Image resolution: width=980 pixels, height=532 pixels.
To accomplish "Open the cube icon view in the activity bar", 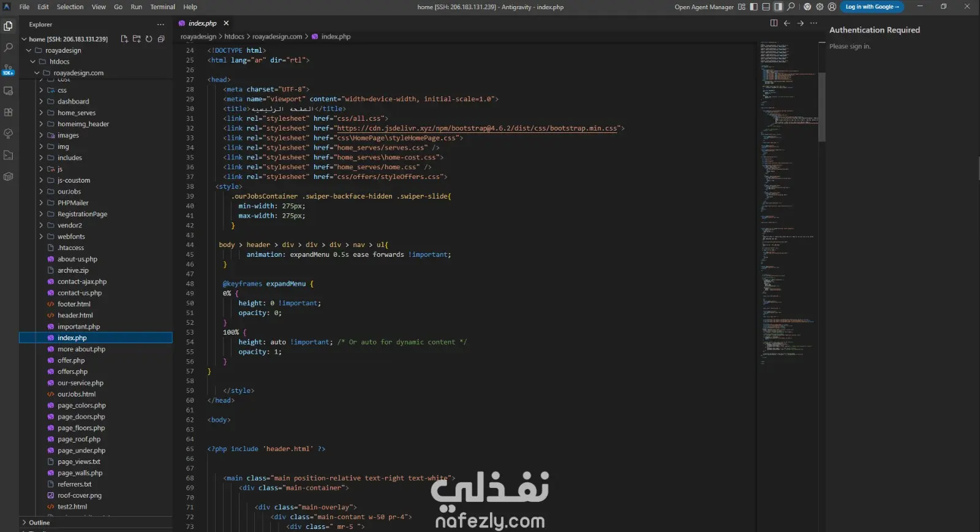I will tap(8, 177).
